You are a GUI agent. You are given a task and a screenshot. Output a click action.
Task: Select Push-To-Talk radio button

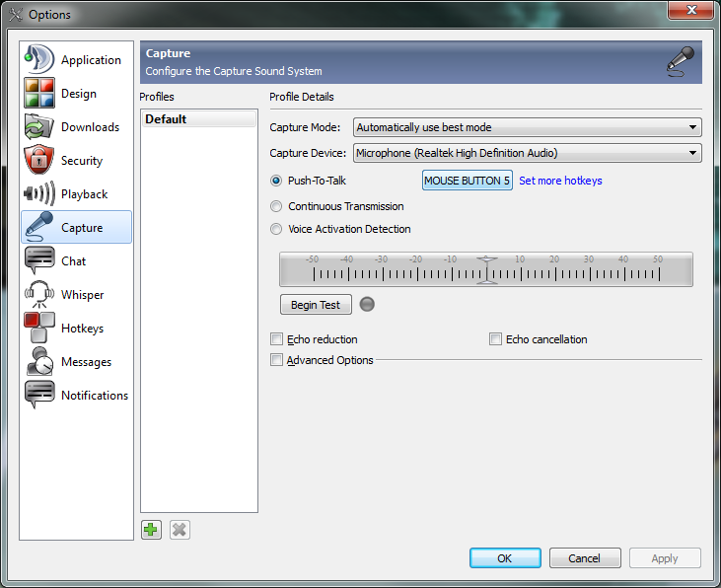tap(276, 181)
